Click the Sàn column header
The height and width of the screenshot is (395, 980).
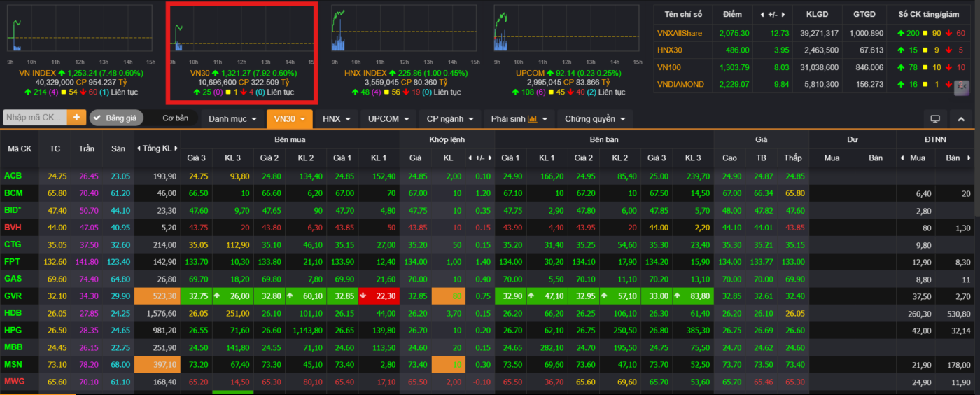118,148
